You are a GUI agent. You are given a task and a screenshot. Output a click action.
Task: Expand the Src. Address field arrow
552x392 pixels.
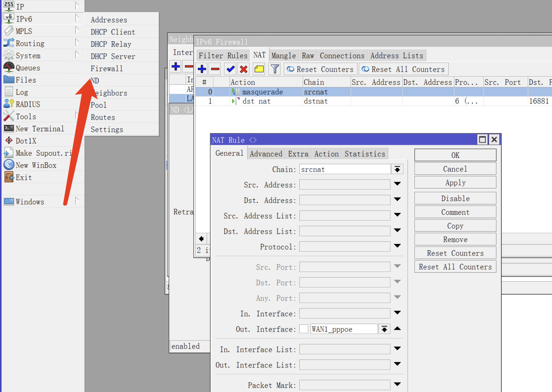click(397, 184)
